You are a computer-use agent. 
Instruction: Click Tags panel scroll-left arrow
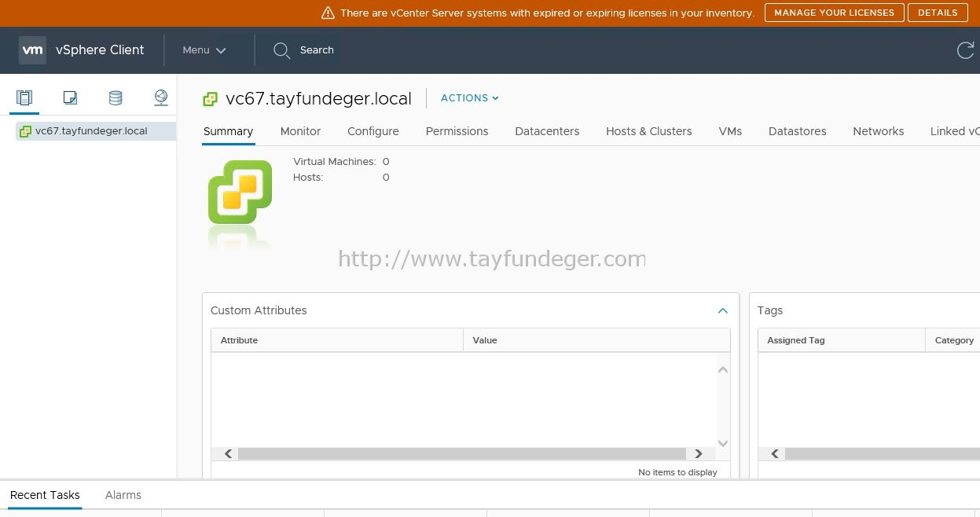(x=775, y=453)
